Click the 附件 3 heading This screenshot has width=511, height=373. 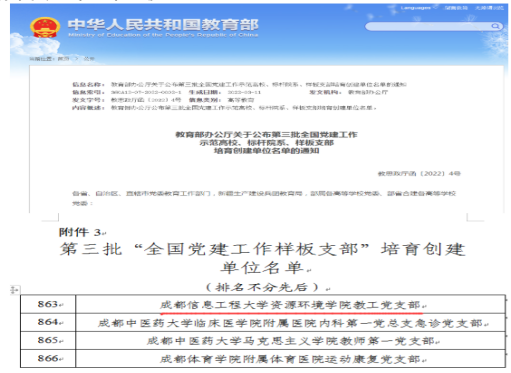tap(82, 232)
